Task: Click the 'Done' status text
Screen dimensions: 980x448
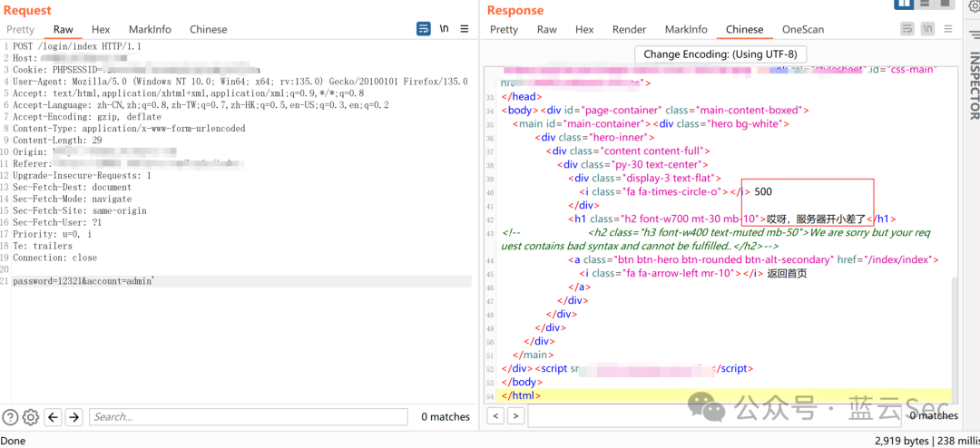Action: point(13,441)
